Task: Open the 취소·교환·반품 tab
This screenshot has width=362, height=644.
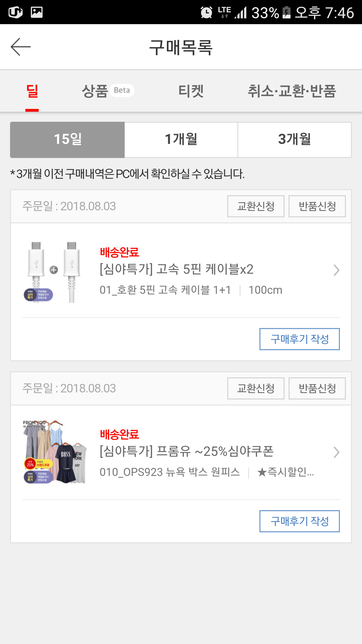Action: point(292,91)
